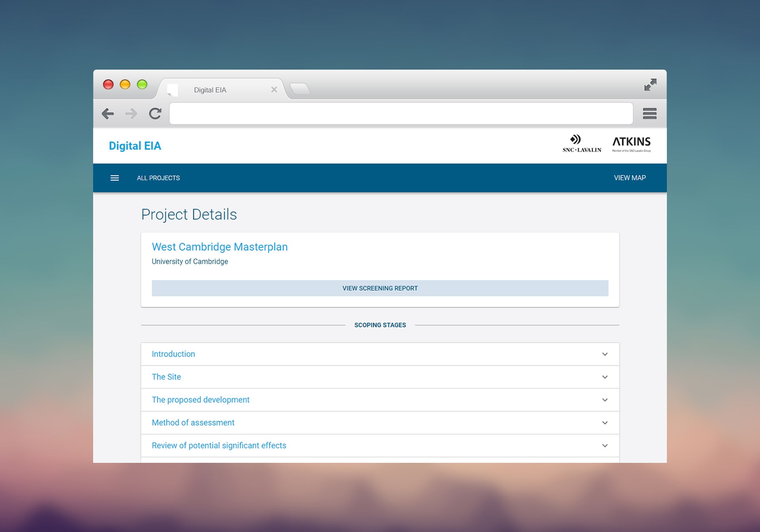This screenshot has height=532, width=760.
Task: Open a new browser tab
Action: coord(300,89)
